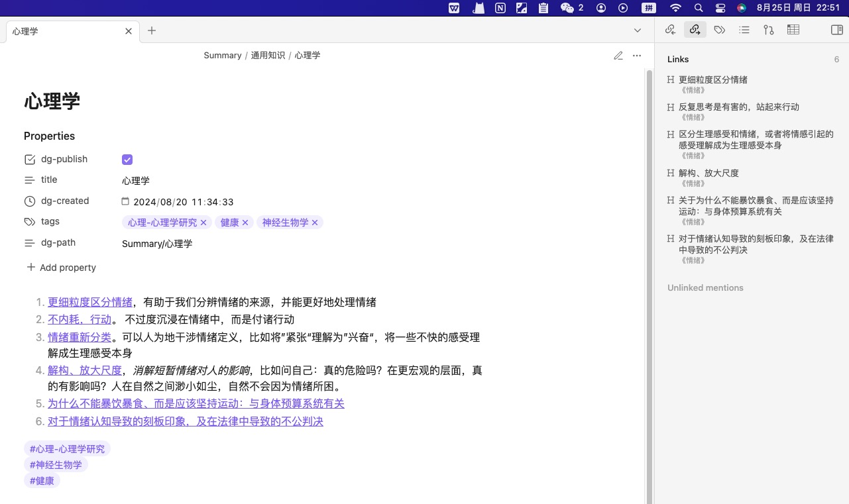Viewport: 849px width, 504px height.
Task: Open the backlinks panel icon
Action: click(670, 30)
